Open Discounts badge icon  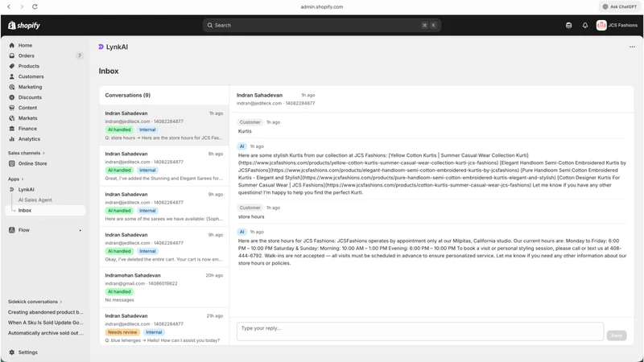click(x=11, y=97)
